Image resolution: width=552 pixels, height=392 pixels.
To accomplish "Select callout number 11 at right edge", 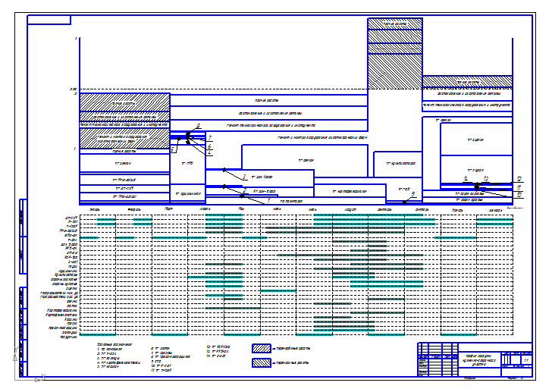I will 519,187.
